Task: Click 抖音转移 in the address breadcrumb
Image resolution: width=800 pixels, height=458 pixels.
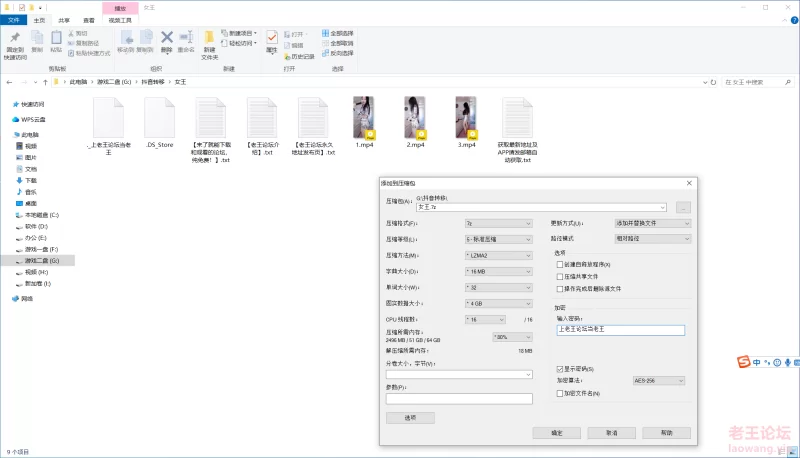Action: 153,82
